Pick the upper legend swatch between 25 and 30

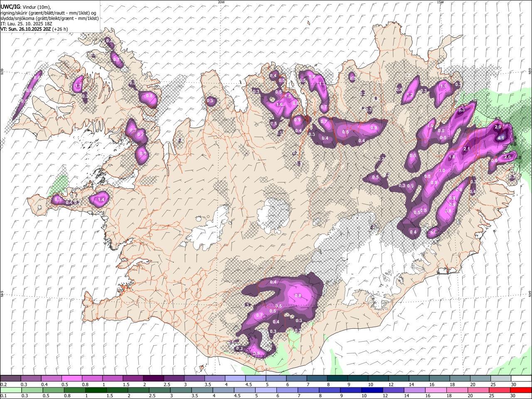tap(501, 379)
